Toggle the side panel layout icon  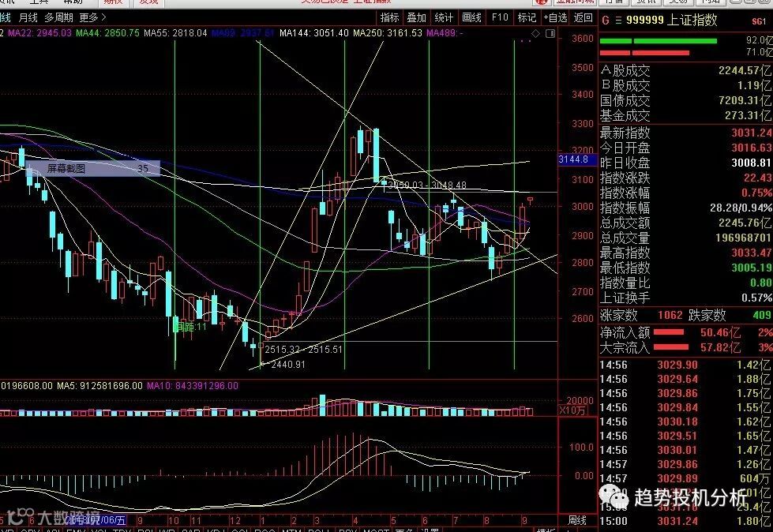pos(550,33)
